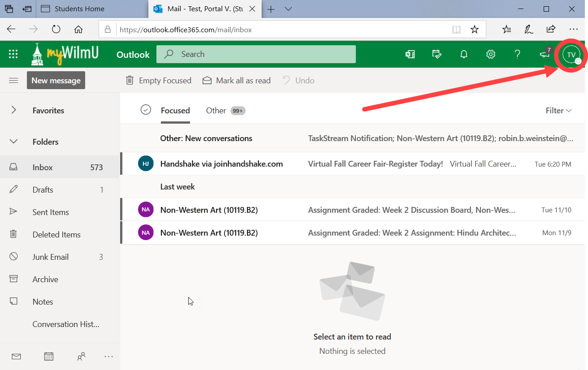
Task: Click the myWilmU logo
Action: (x=65, y=54)
